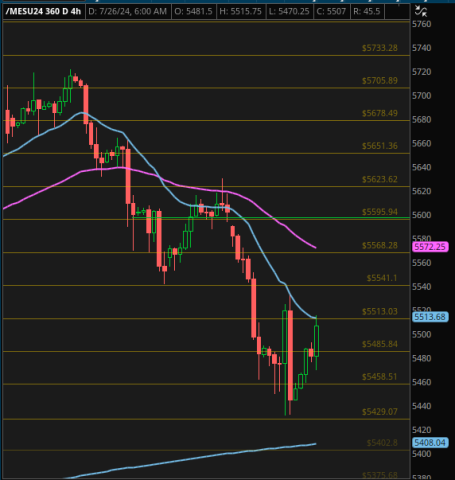Viewport: 455px width, 480px height.
Task: Select the R: 45.5 range field
Action: (367, 11)
